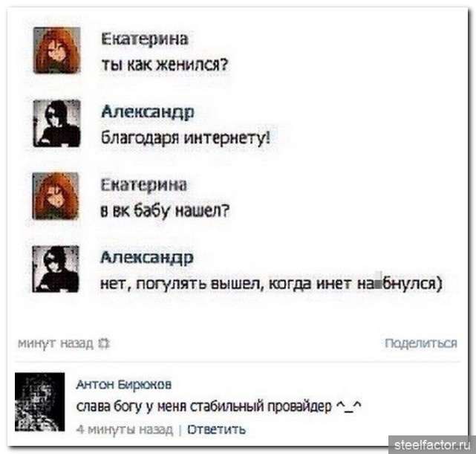476x454 pixels.
Task: Click the message 'благодаря интернету!'
Action: (x=186, y=138)
